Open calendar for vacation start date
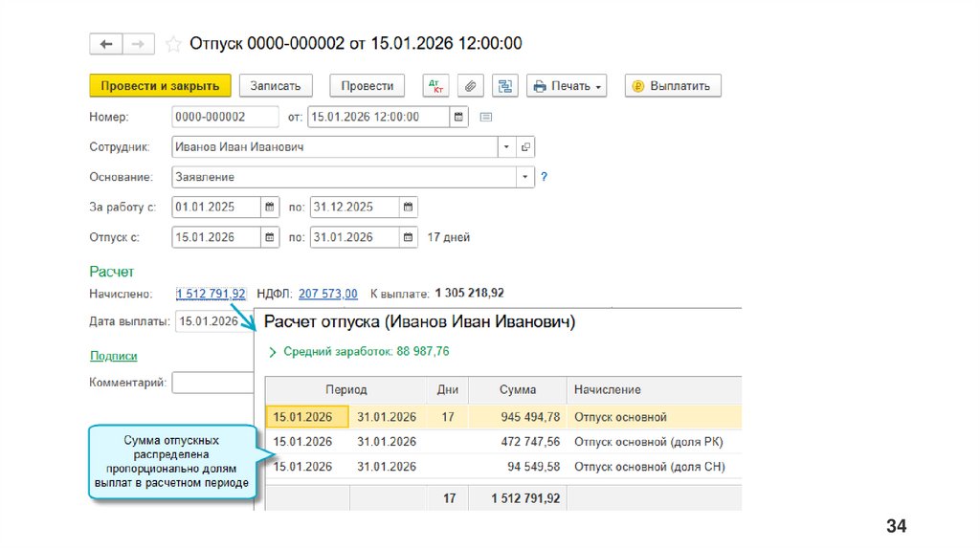This screenshot has width=980, height=549. (x=269, y=237)
